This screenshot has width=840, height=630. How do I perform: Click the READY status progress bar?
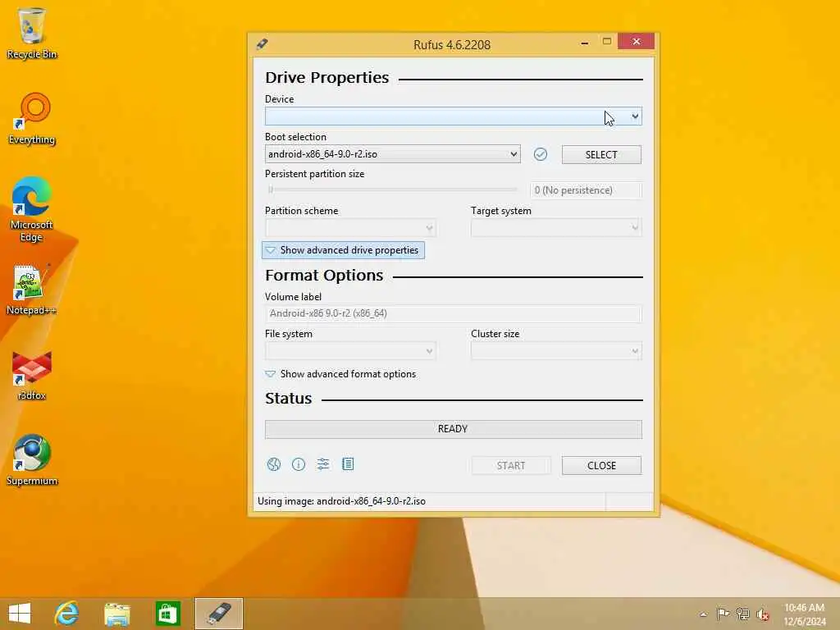click(453, 429)
